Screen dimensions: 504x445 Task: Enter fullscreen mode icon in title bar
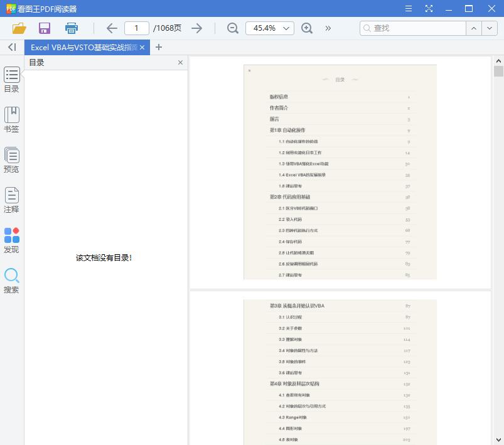[429, 9]
